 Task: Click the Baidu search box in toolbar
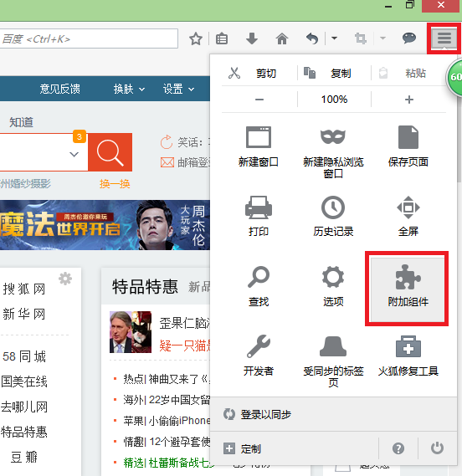point(89,38)
